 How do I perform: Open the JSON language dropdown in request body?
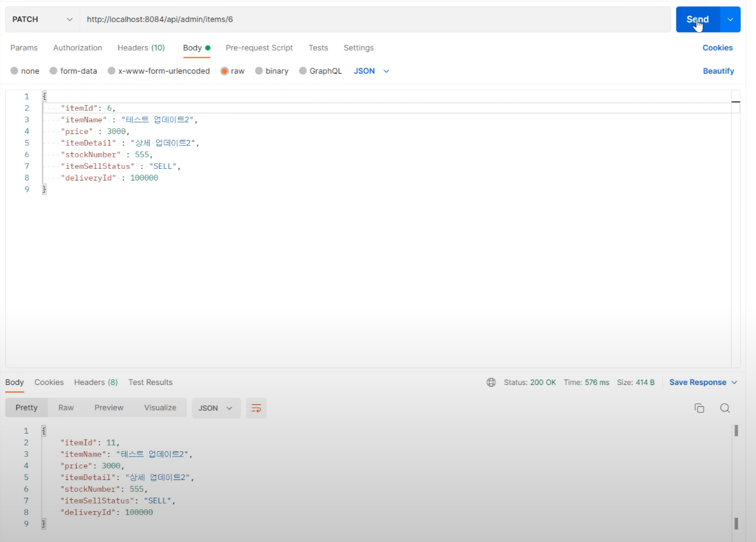click(371, 70)
